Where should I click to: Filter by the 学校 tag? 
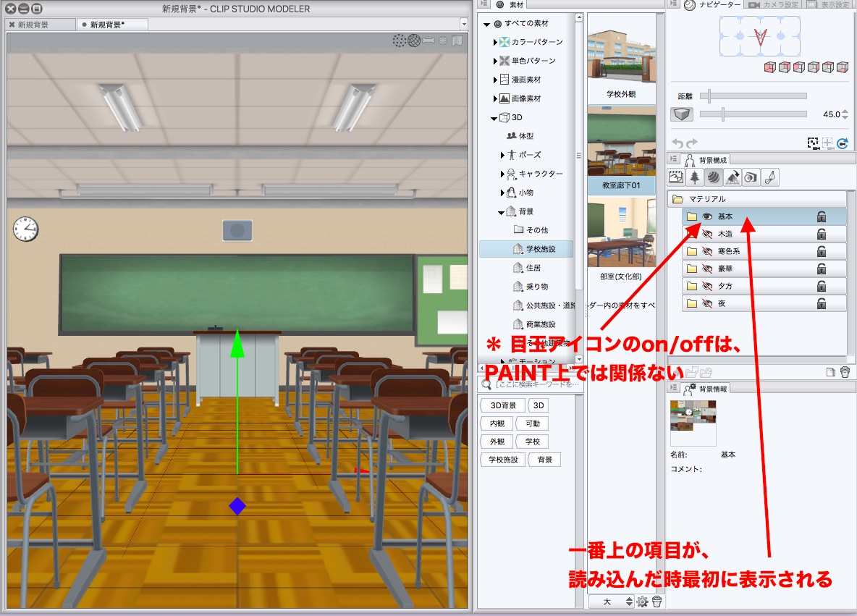[532, 442]
